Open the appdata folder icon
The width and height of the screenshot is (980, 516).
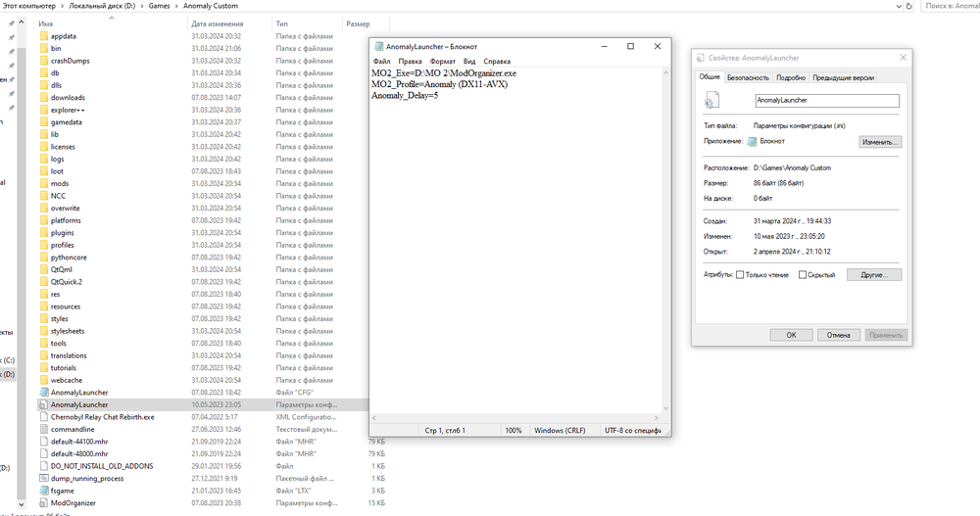coord(44,36)
